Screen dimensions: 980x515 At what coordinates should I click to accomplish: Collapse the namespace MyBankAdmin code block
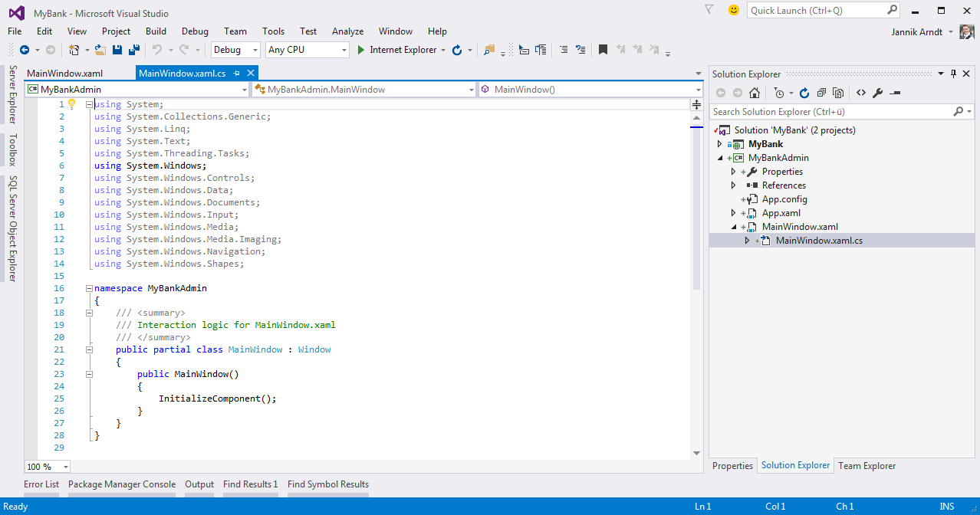(x=89, y=288)
